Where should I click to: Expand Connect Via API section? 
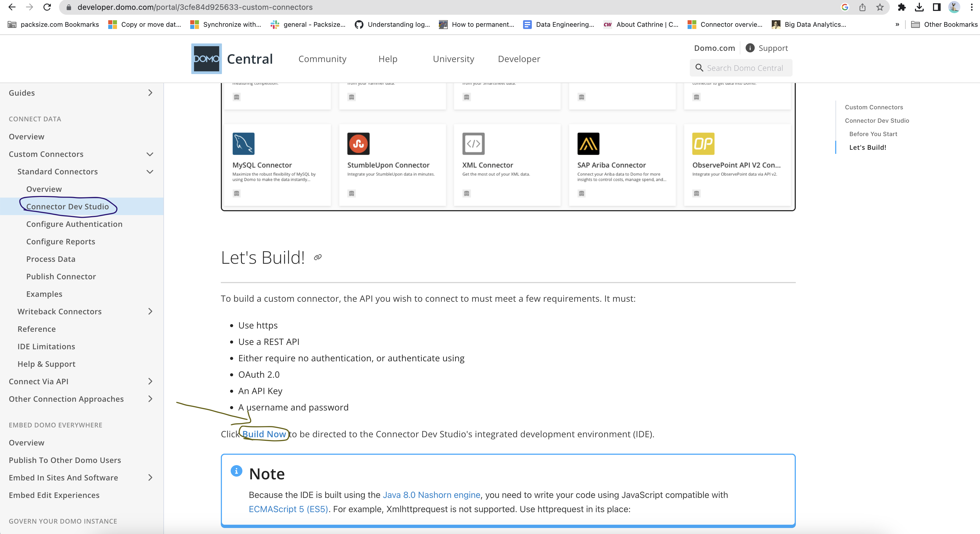pos(150,382)
